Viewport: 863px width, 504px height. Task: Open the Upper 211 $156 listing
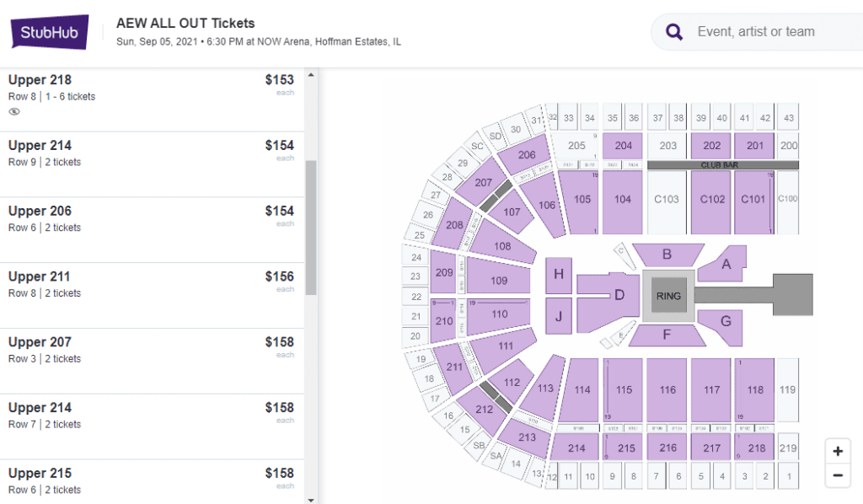[152, 295]
